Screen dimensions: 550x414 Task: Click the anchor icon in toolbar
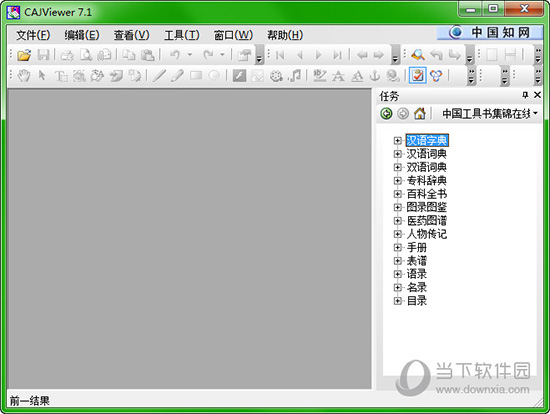(375, 75)
